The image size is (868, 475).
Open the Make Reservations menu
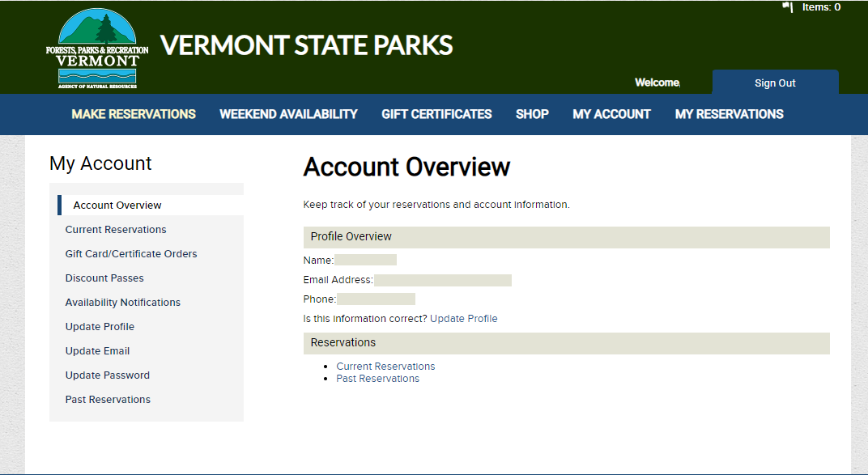[134, 114]
